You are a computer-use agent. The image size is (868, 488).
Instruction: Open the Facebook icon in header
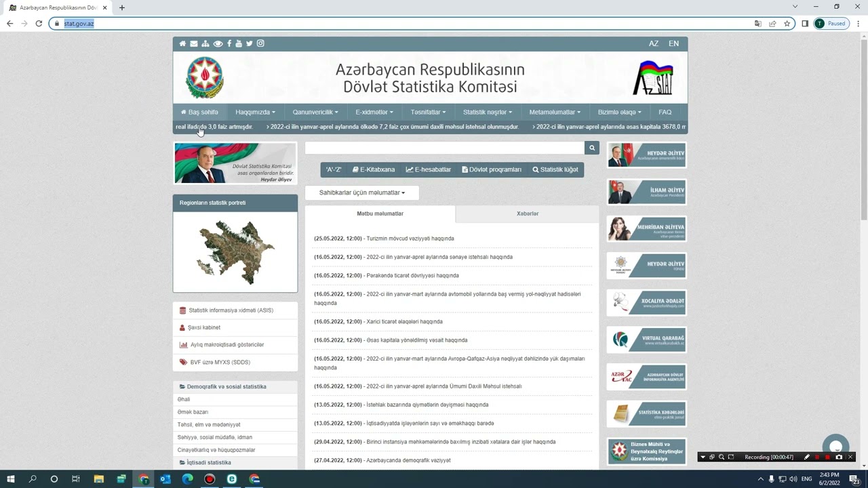pyautogui.click(x=229, y=43)
